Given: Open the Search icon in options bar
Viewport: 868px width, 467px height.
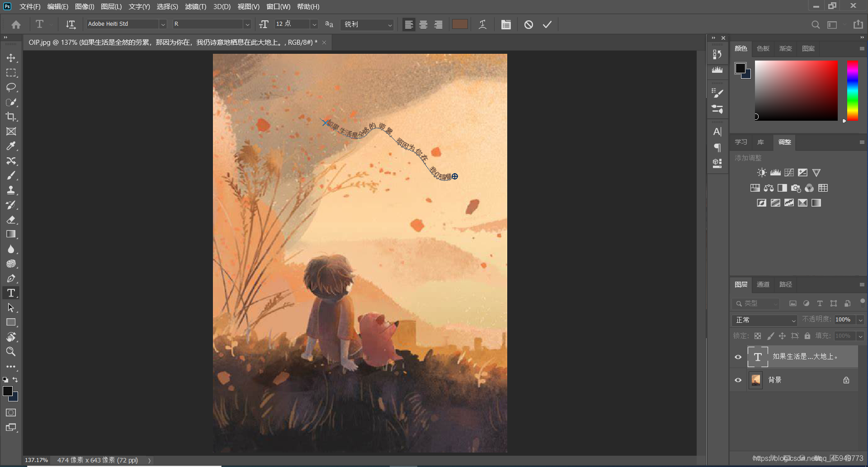Looking at the screenshot, I should [x=815, y=24].
